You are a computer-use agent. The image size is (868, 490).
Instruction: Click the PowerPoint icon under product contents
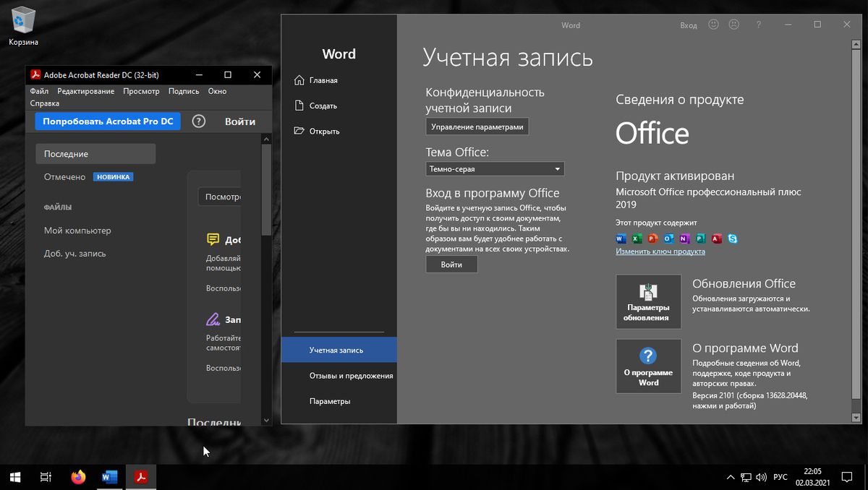(652, 238)
